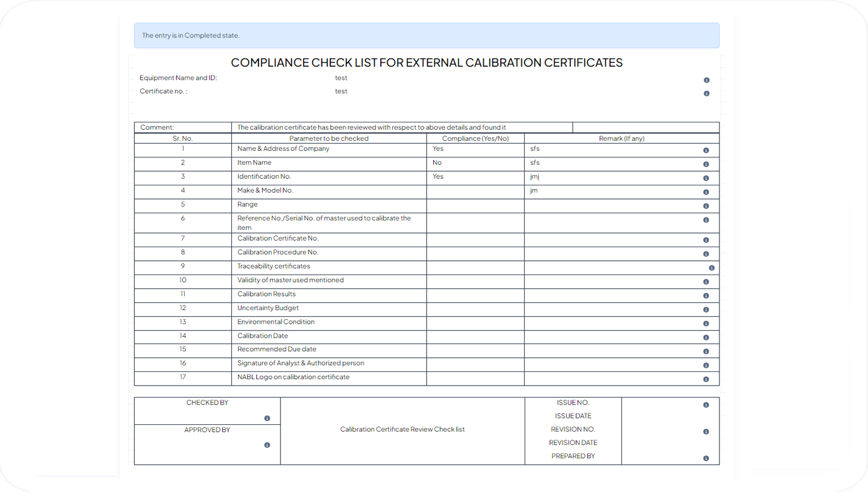Click remark cell for Calibration Date row

[612, 337]
